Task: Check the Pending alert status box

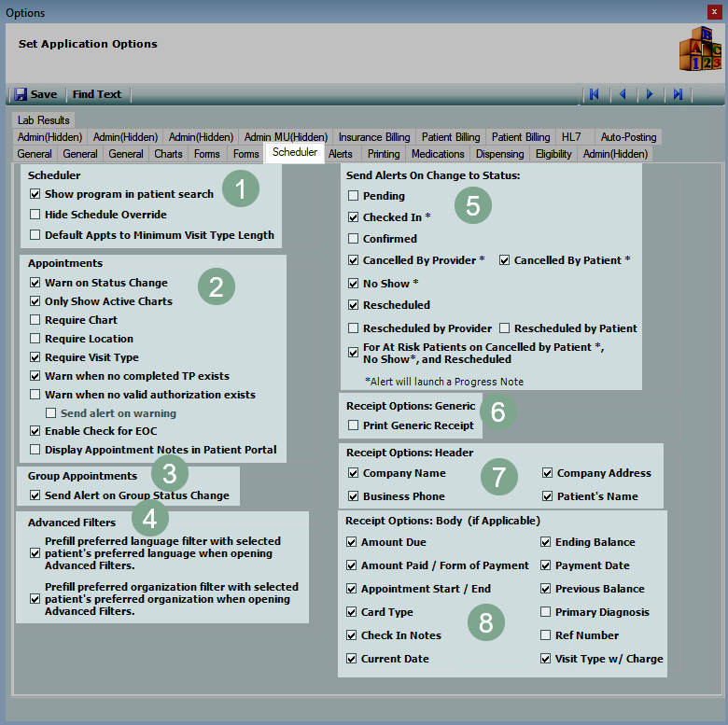Action: click(353, 196)
